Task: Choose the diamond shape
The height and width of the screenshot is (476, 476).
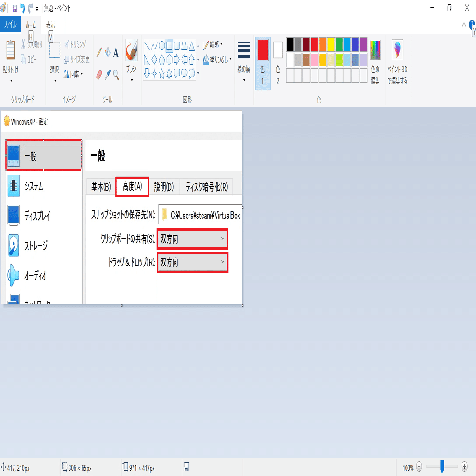Action: pos(154,60)
